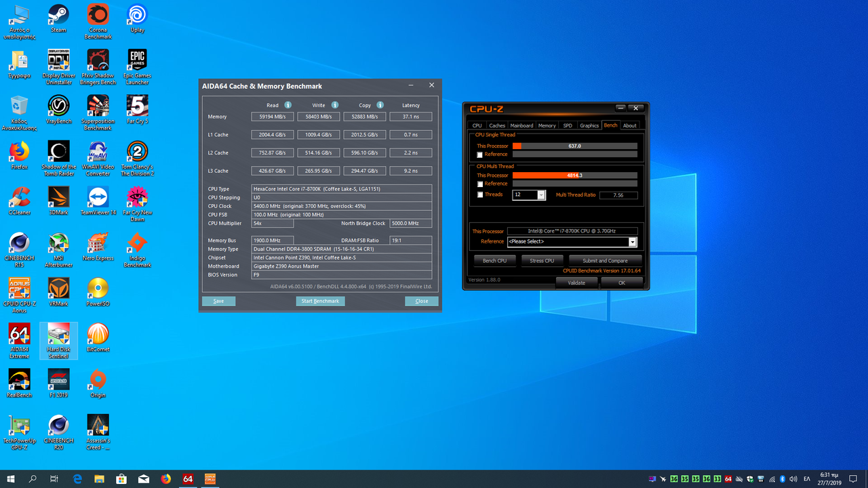
Task: Open Task View on the taskbar
Action: coord(54,479)
